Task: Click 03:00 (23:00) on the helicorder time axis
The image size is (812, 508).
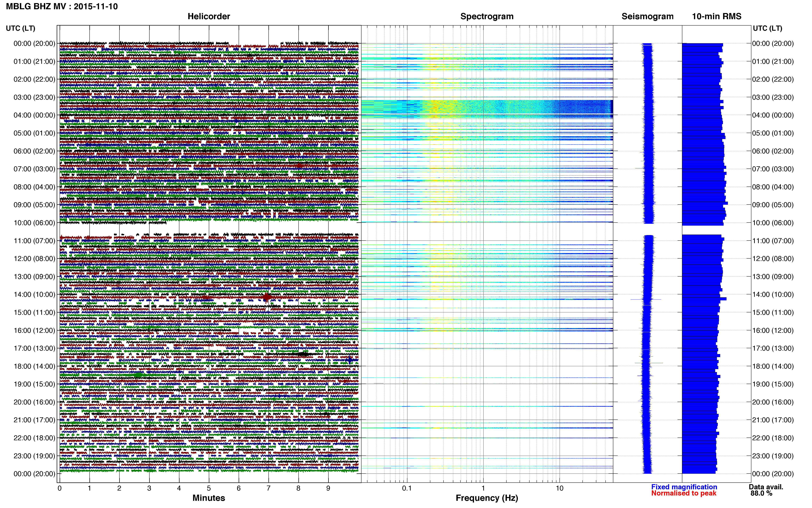Action: pyautogui.click(x=34, y=97)
